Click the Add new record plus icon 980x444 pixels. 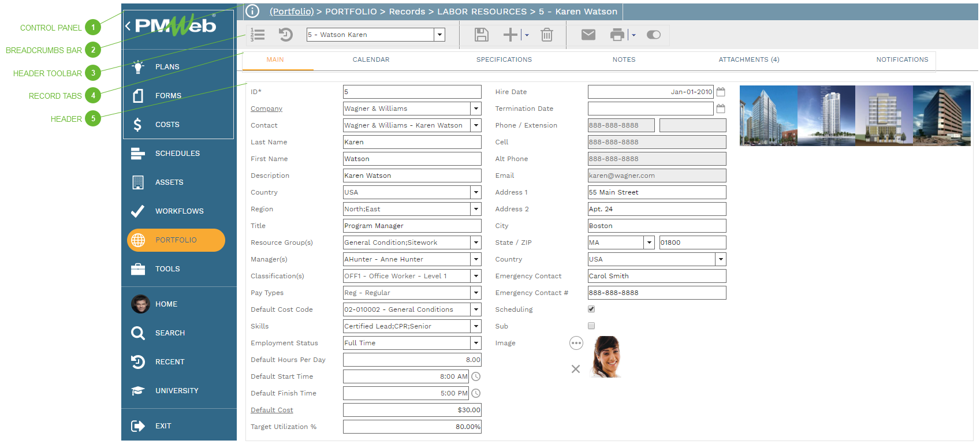click(510, 35)
